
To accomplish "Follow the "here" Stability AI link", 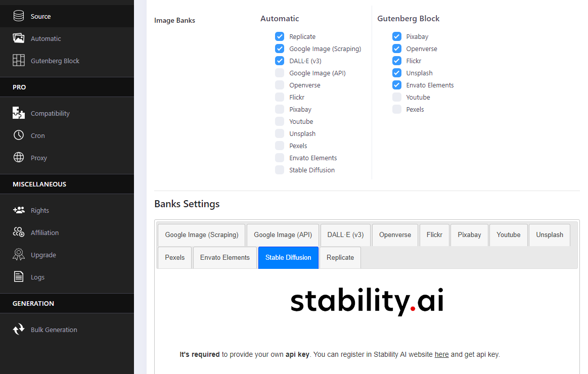I will pyautogui.click(x=441, y=354).
